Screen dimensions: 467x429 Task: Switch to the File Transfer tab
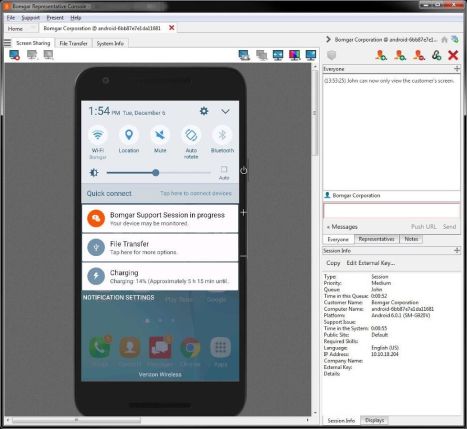(73, 43)
